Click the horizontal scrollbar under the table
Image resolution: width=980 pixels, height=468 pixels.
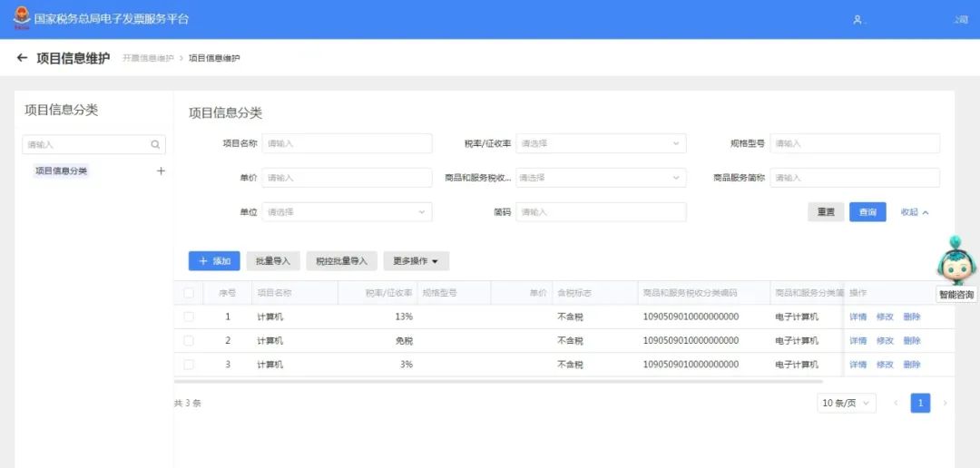click(x=508, y=382)
